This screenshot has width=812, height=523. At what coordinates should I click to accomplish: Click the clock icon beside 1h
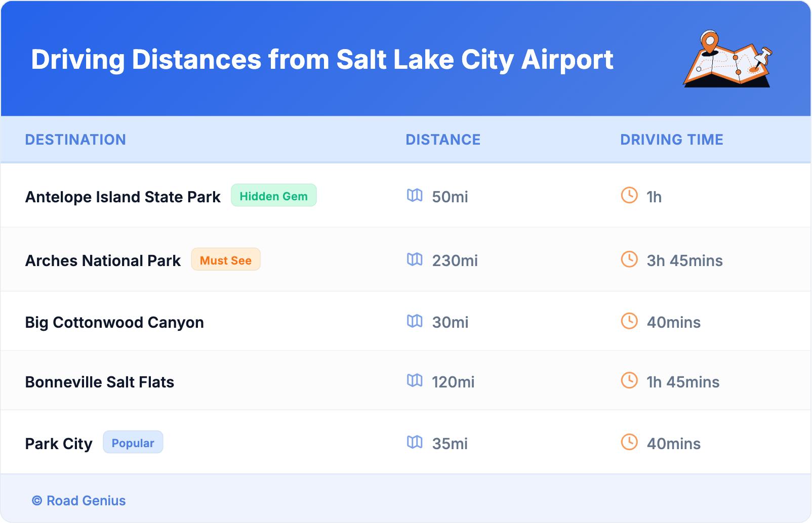[x=629, y=195]
